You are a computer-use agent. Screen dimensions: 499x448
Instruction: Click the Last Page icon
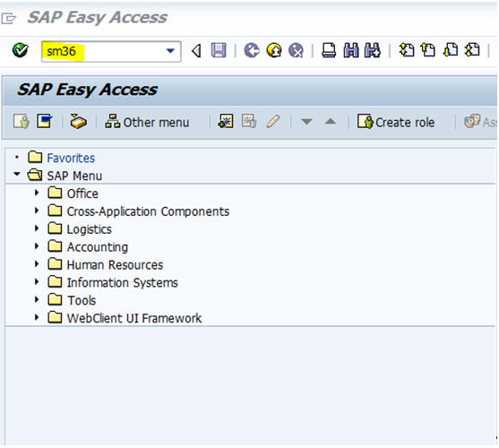[472, 50]
